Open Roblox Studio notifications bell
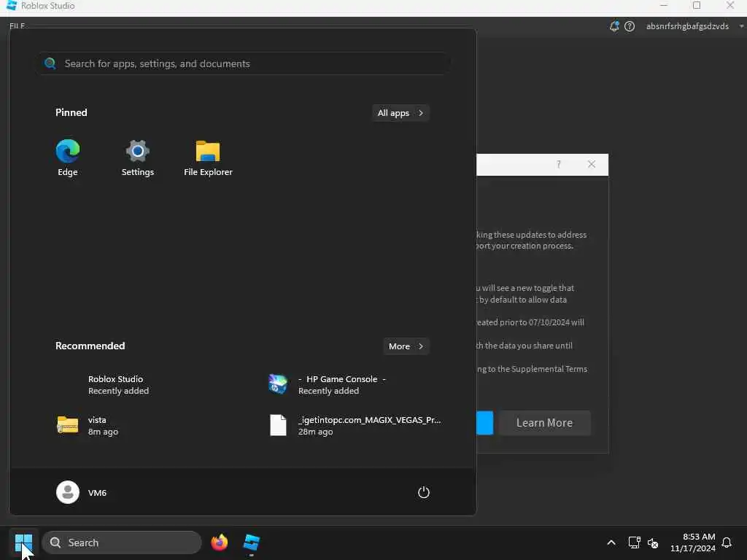Image resolution: width=747 pixels, height=560 pixels. (614, 26)
